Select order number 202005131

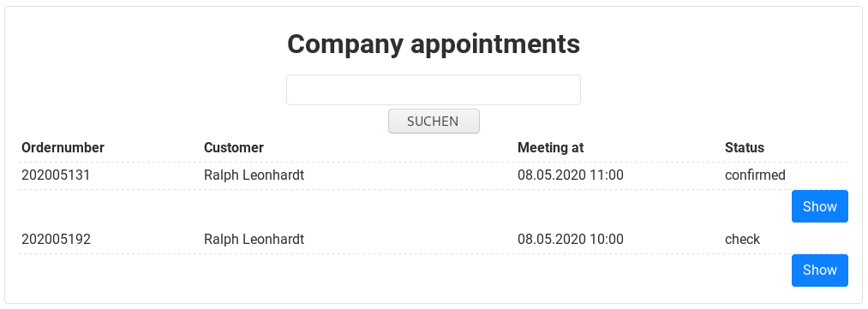click(x=56, y=175)
